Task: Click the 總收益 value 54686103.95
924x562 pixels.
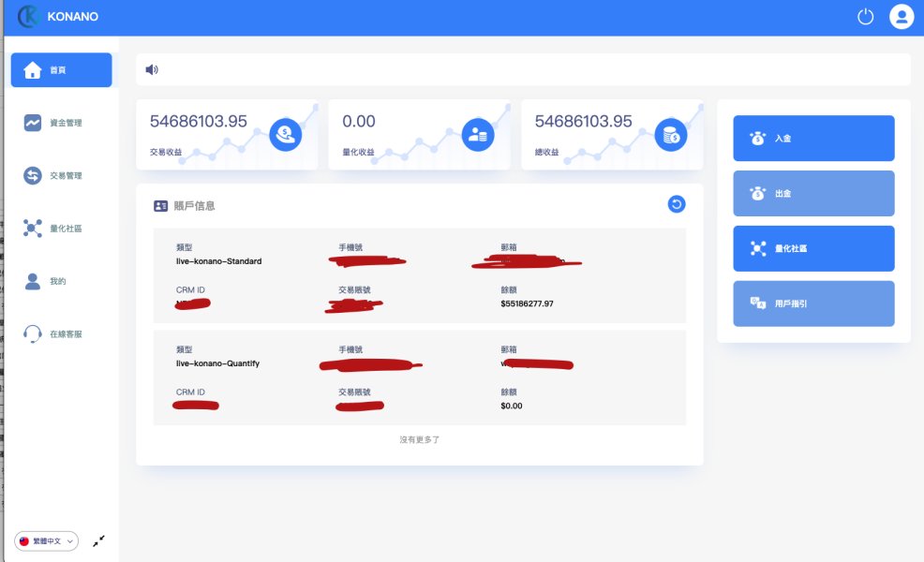Action: coord(583,122)
